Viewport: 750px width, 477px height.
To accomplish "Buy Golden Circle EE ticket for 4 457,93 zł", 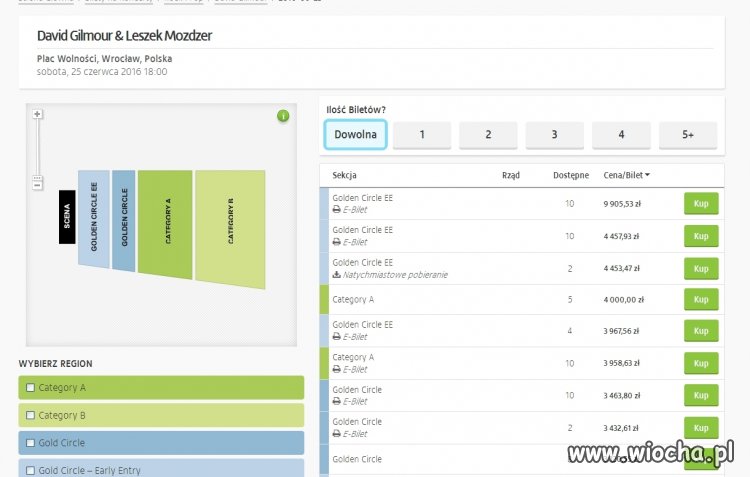I will [701, 236].
